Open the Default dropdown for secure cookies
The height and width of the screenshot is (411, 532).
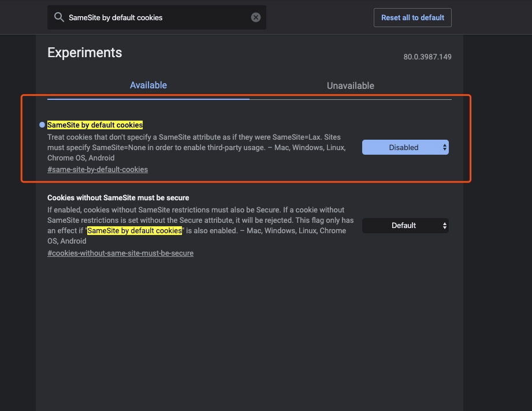[405, 226]
